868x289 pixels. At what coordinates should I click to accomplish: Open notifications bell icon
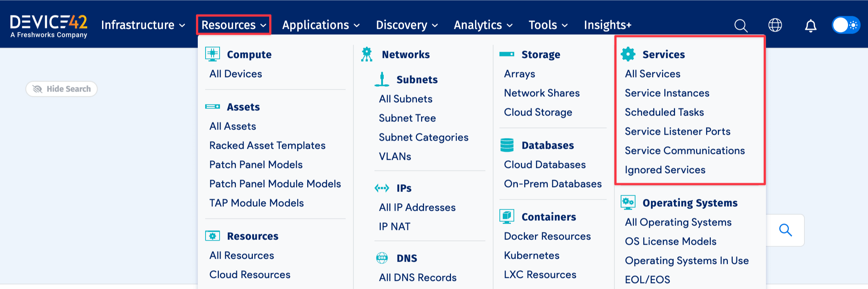(x=810, y=25)
